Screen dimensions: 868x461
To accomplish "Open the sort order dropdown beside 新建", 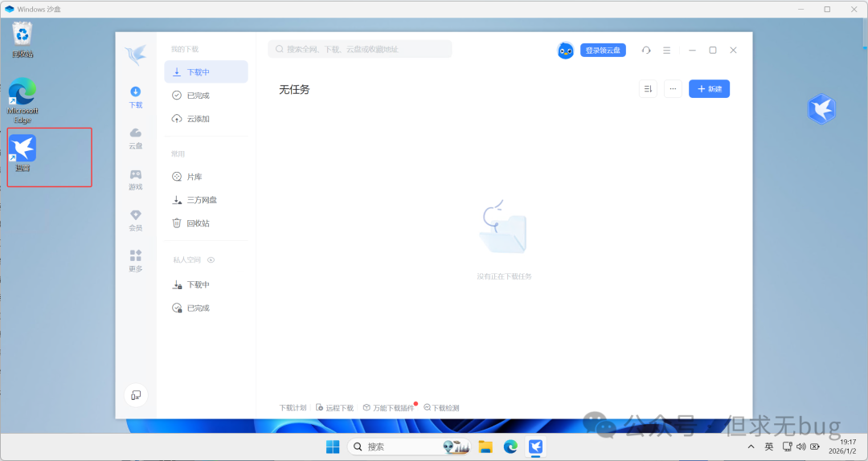I will [x=648, y=89].
